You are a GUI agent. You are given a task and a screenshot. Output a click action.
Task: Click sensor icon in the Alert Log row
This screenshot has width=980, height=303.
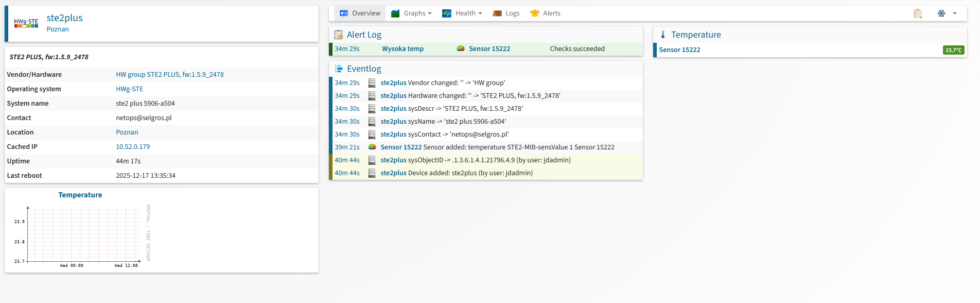pos(461,49)
